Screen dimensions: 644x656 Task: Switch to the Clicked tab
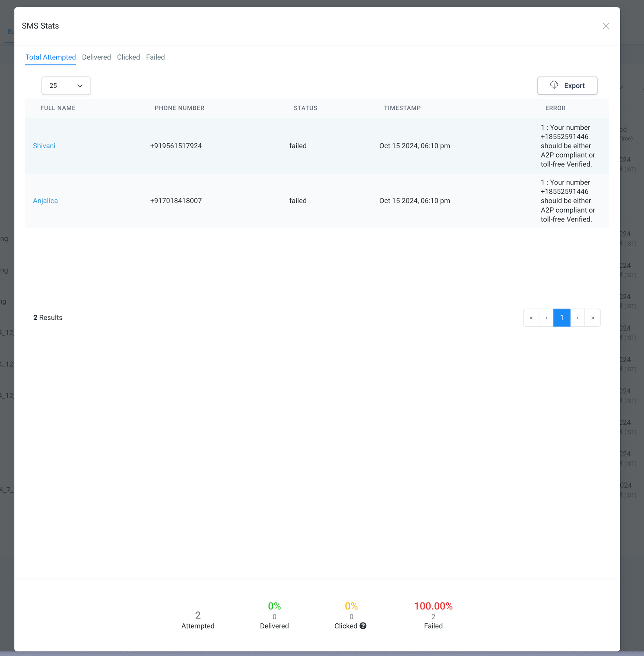[128, 57]
